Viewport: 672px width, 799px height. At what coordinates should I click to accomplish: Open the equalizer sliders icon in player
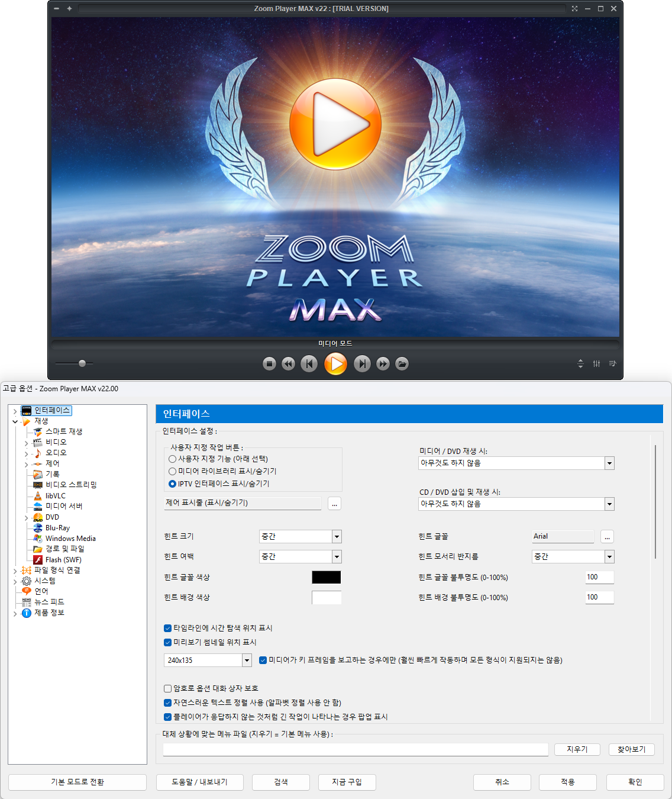point(596,363)
